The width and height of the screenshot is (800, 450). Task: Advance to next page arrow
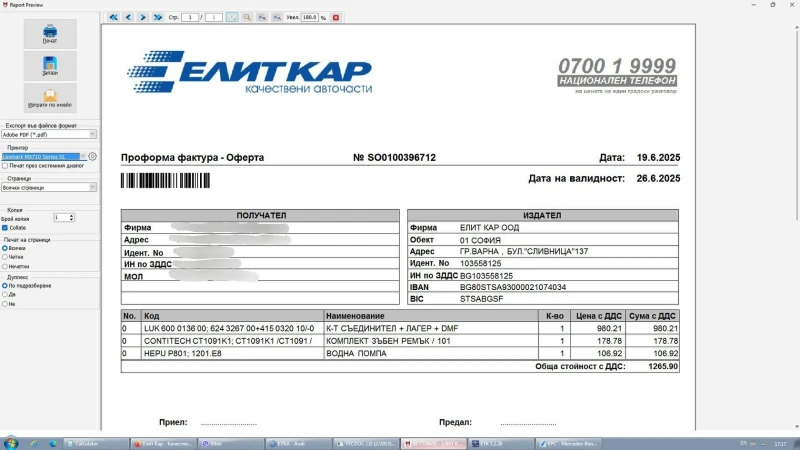143,17
